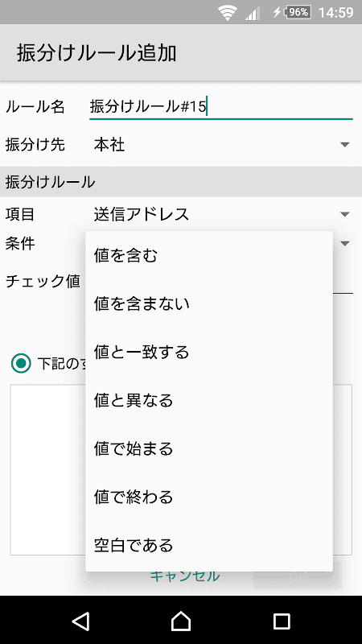Viewport: 362px width, 644px height.
Task: Tap the recent apps square icon
Action: point(282,621)
